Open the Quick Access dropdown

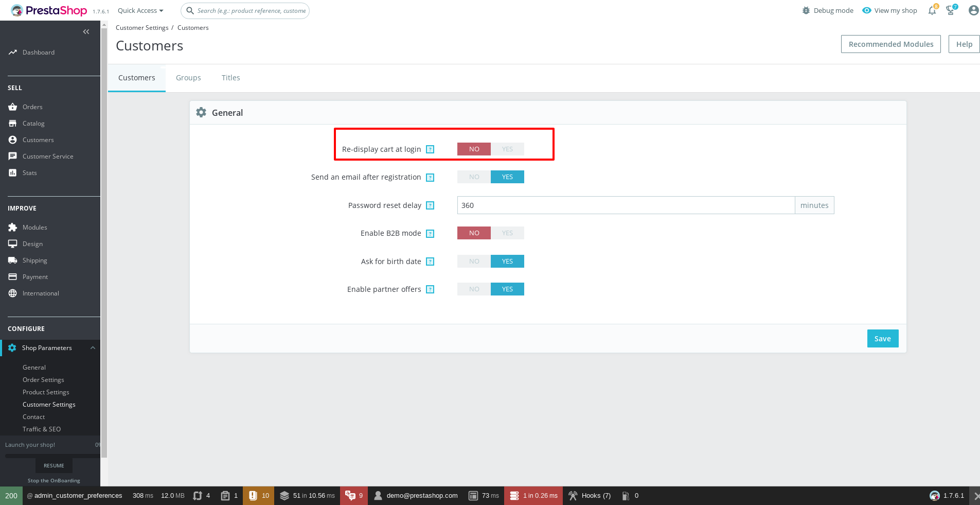click(x=140, y=11)
